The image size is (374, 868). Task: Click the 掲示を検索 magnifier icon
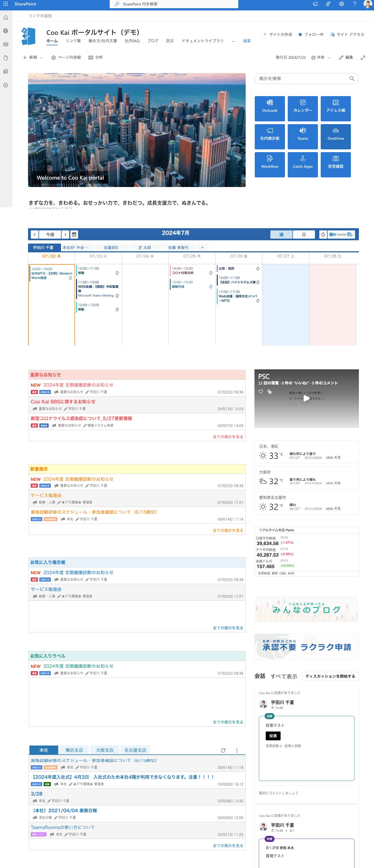pyautogui.click(x=352, y=79)
